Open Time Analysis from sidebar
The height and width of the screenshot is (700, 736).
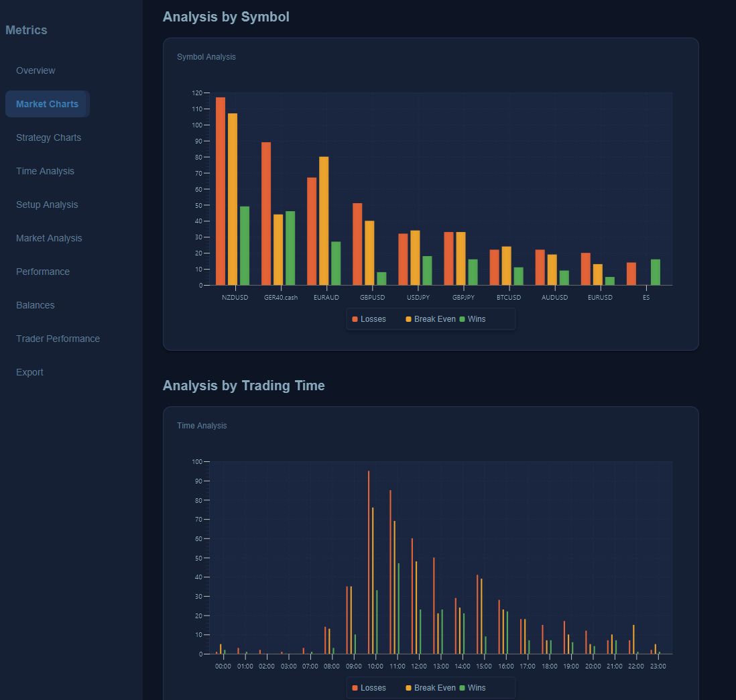point(45,171)
